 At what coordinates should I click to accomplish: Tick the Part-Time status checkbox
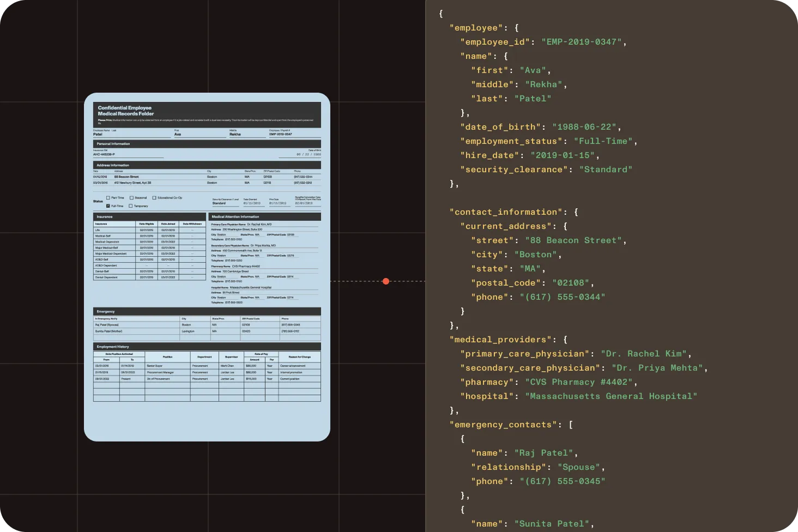coord(108,198)
